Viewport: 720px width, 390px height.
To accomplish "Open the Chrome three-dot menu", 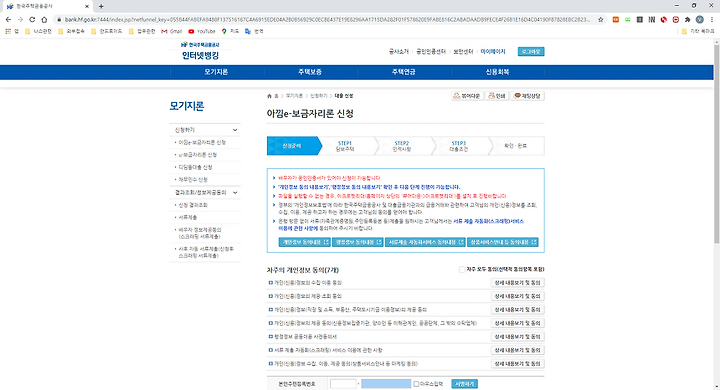I will pyautogui.click(x=712, y=19).
